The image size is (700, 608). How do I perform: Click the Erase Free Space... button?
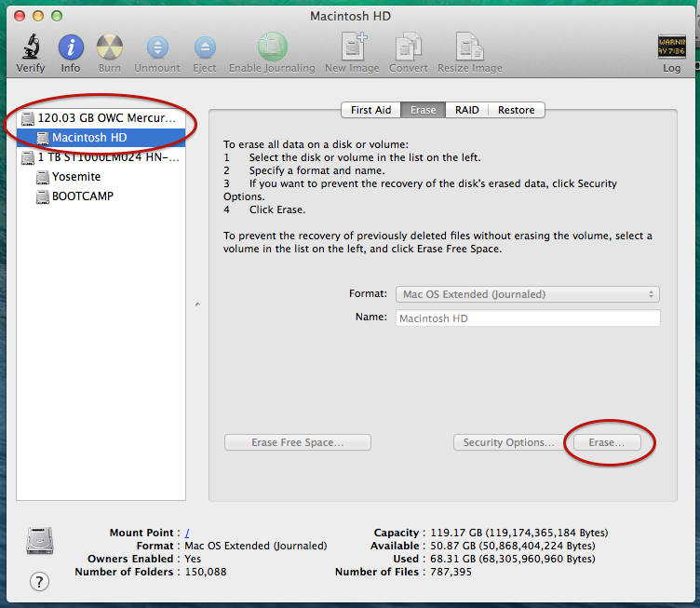point(298,442)
